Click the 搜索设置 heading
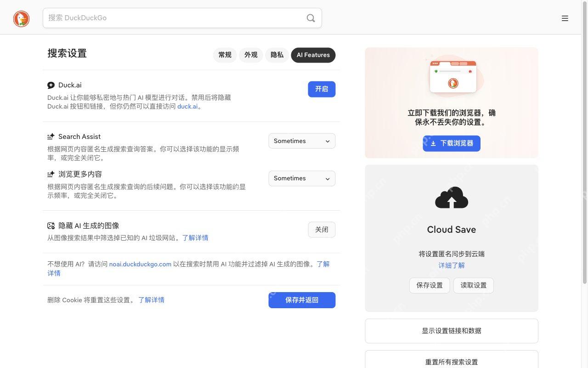588x368 pixels. coord(67,53)
